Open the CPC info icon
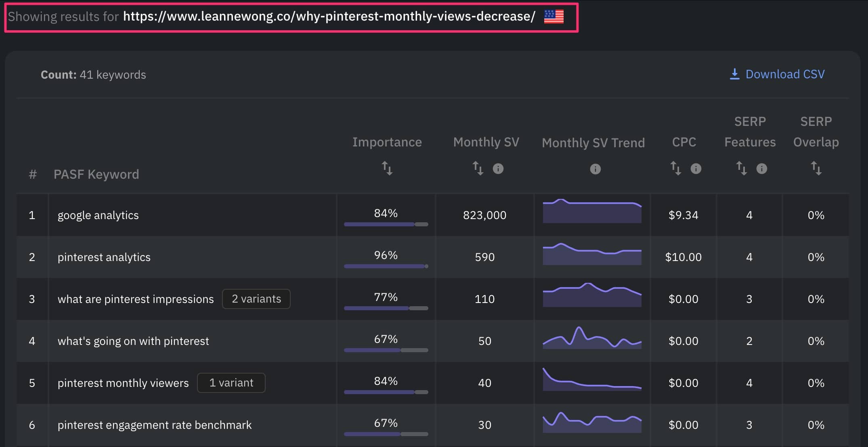Image resolution: width=868 pixels, height=447 pixels. 696,169
